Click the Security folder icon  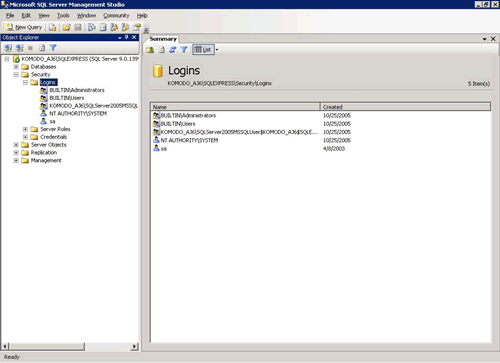pyautogui.click(x=25, y=75)
